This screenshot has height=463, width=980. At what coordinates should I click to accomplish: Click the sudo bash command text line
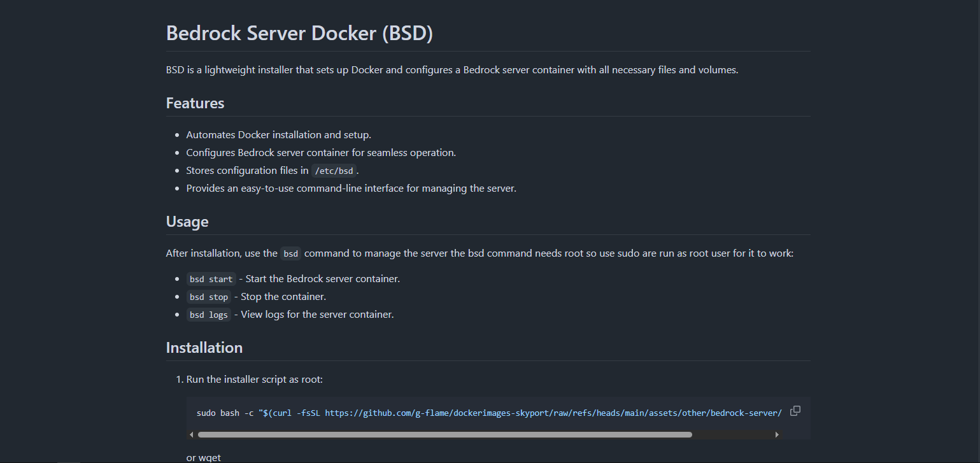coord(229,413)
